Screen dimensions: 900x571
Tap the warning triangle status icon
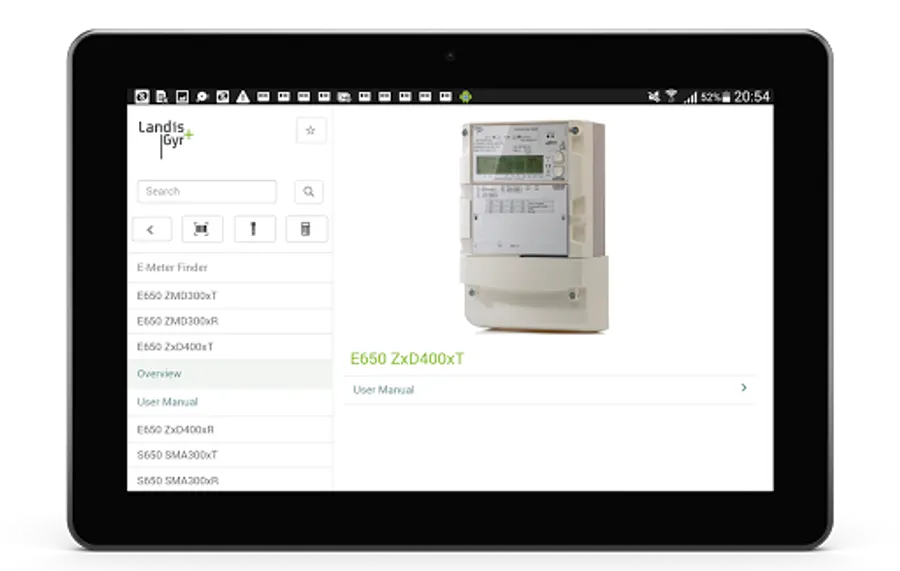click(x=243, y=96)
